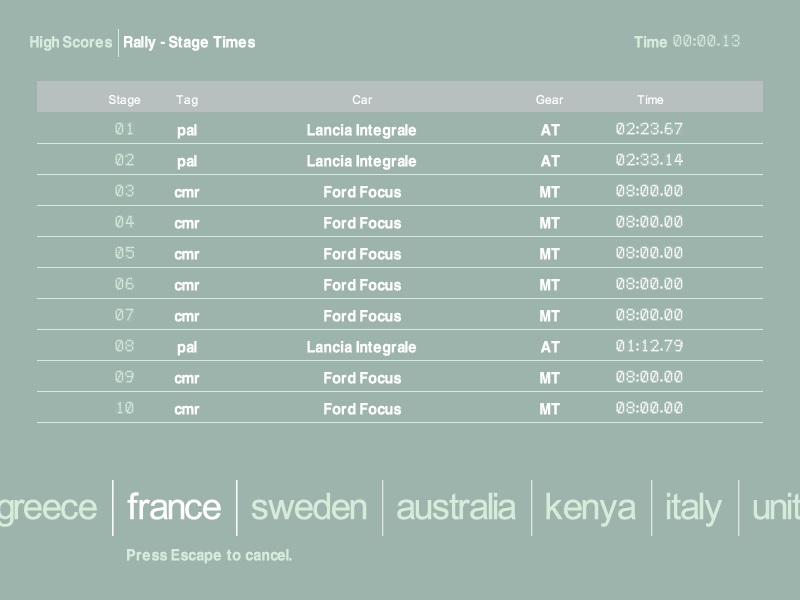The width and height of the screenshot is (800, 600).
Task: Click stage 02 time 02:33.14
Action: coord(649,160)
